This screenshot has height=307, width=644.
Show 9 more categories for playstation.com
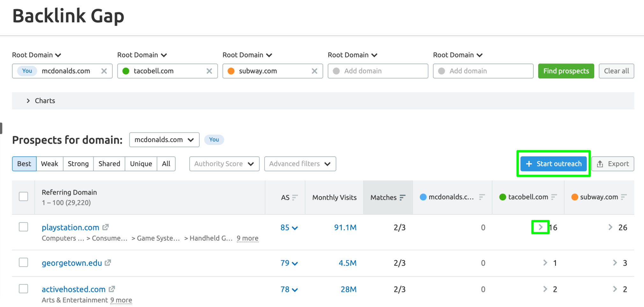tap(247, 238)
